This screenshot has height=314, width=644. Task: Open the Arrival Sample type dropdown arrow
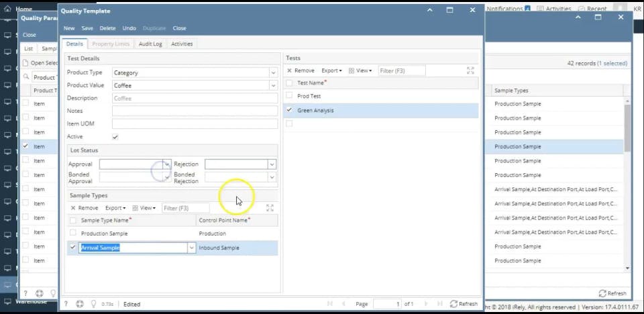coord(191,248)
